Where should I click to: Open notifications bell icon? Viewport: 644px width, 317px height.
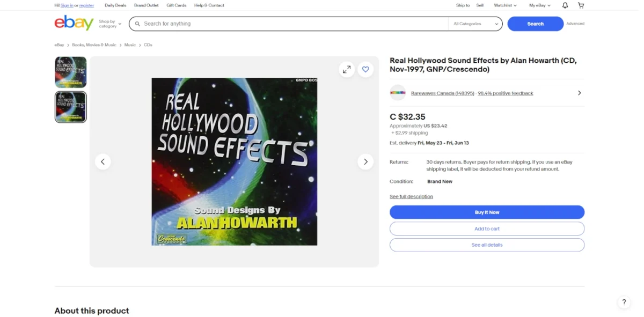[565, 5]
